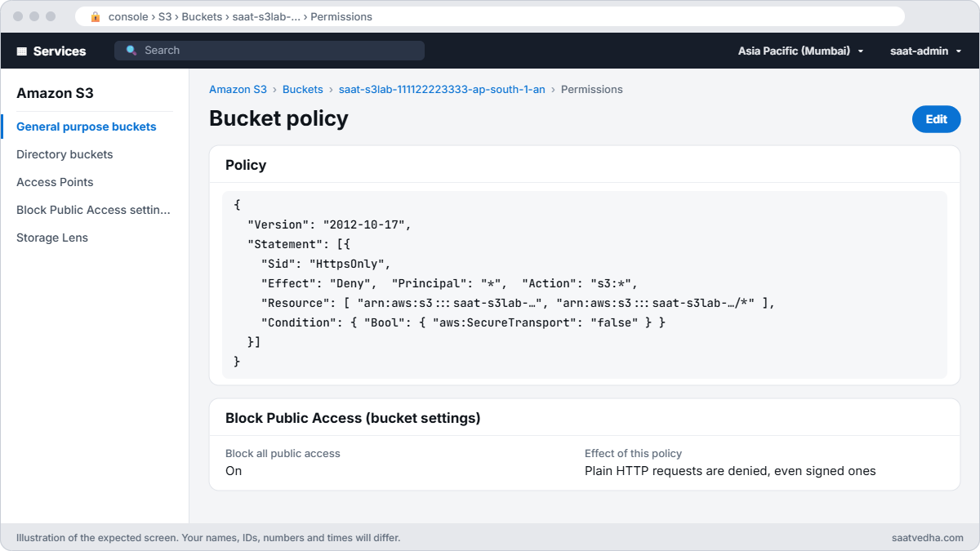Click the "On" status value
The image size is (980, 551).
click(234, 471)
